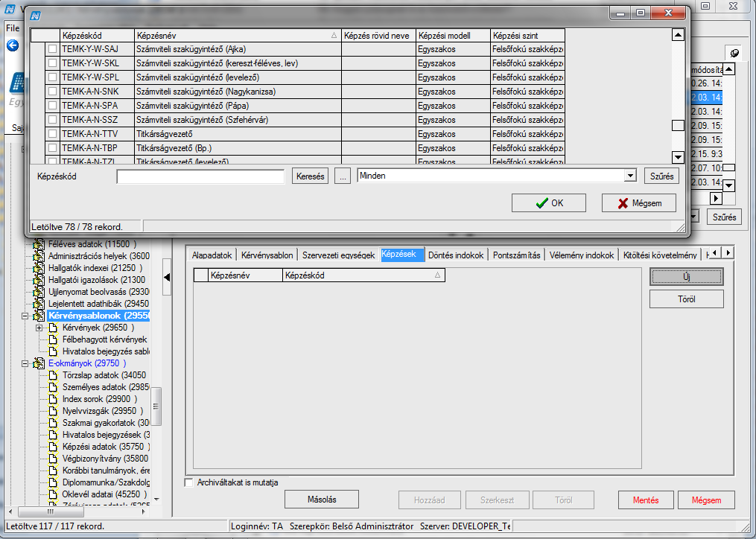Open the Pontszámítás tab

click(x=516, y=255)
